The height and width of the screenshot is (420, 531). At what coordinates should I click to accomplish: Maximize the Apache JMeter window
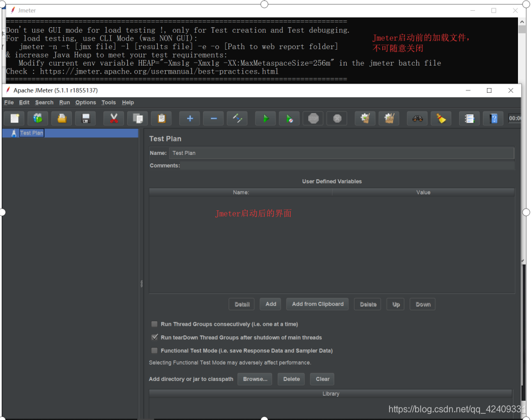point(489,90)
